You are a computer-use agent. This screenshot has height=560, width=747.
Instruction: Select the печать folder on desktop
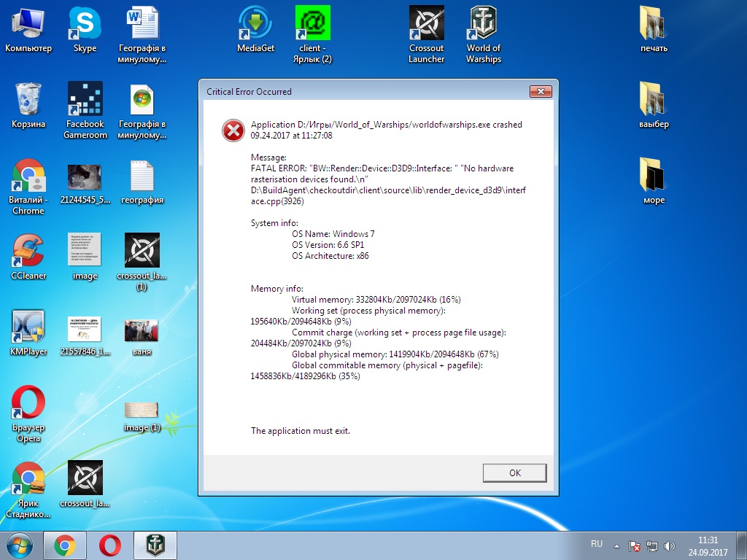[654, 29]
